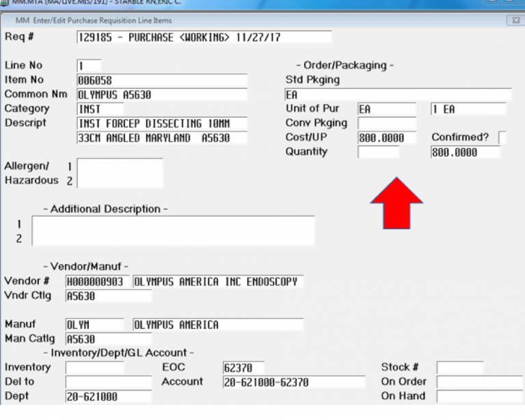The image size is (525, 420).
Task: Click the Req # field showing 129185
Action: click(x=204, y=37)
